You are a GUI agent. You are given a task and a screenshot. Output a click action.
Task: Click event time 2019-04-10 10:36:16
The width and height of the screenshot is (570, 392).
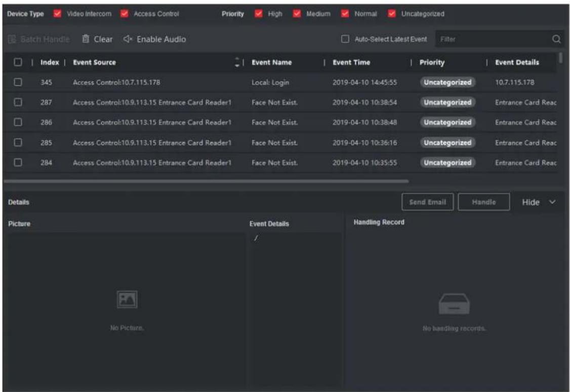[x=364, y=143]
